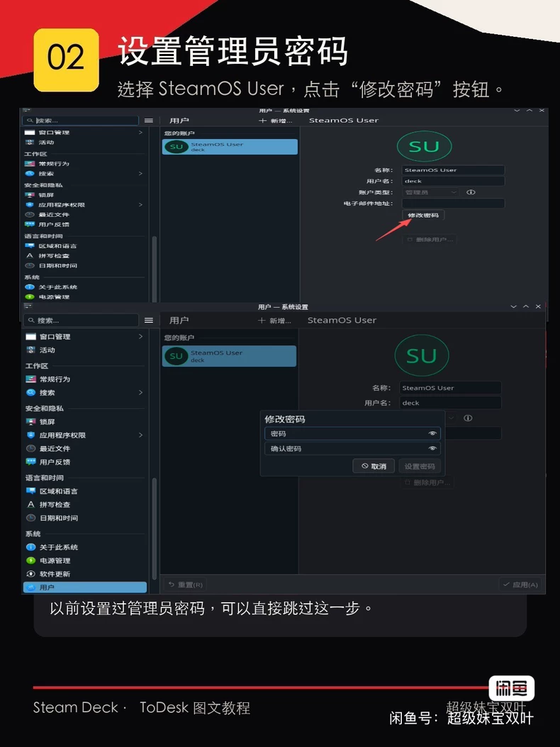Click the 搜索... search box in the window behind the password dialog
The image size is (560, 747).
point(82,320)
